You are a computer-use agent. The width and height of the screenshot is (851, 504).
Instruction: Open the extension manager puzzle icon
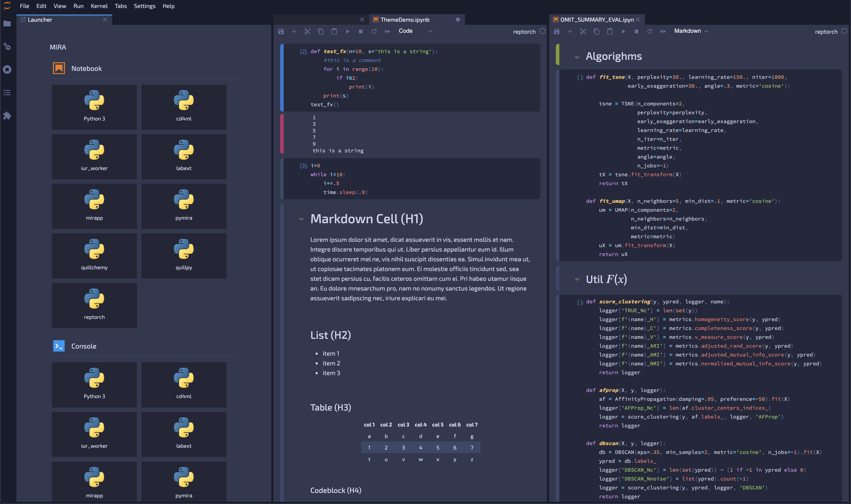7,116
